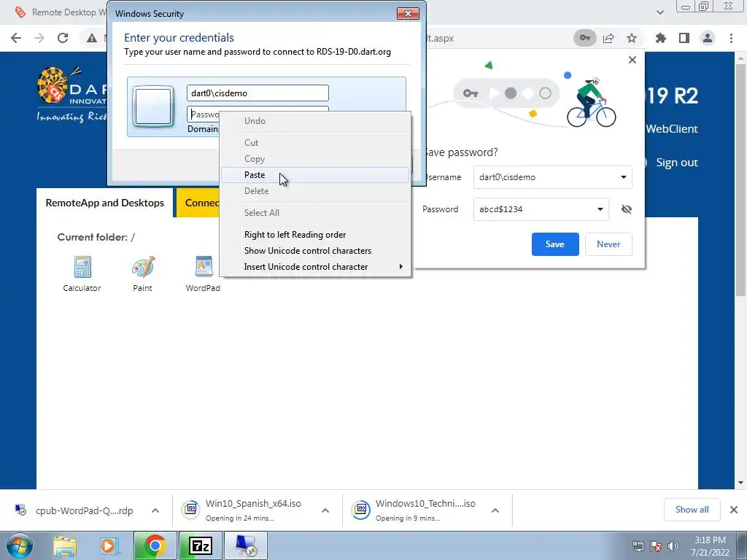Close the save password bubble
Image resolution: width=747 pixels, height=560 pixels.
click(x=632, y=60)
